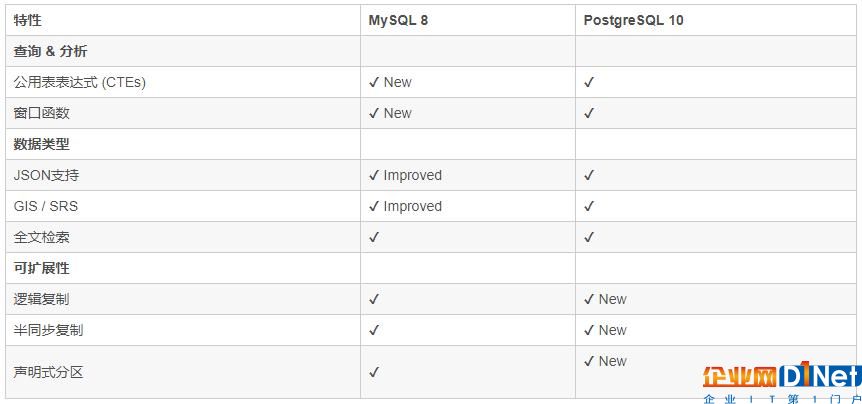Viewport: 862px width, 404px height.
Task: Select the 可扩展性 section heading
Action: tap(42, 268)
